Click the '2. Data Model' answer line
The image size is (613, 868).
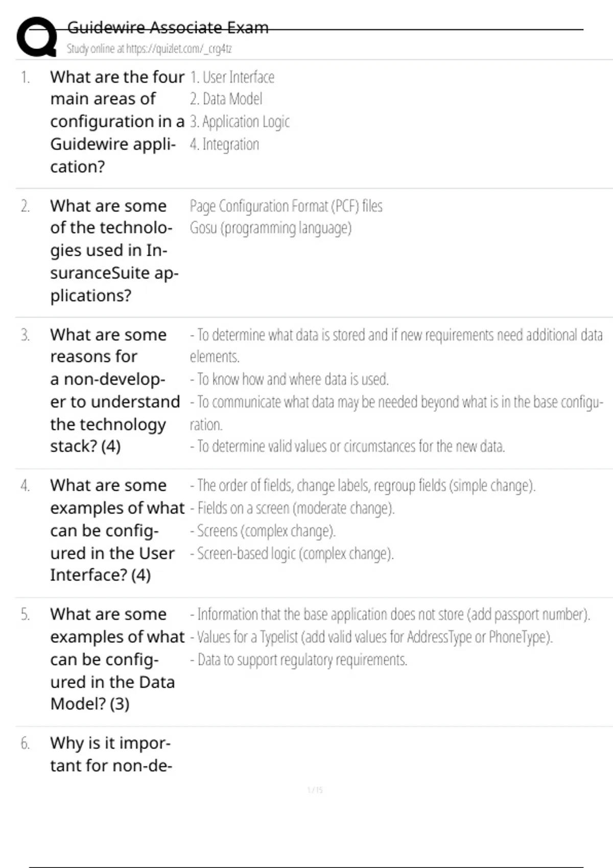pyautogui.click(x=226, y=99)
